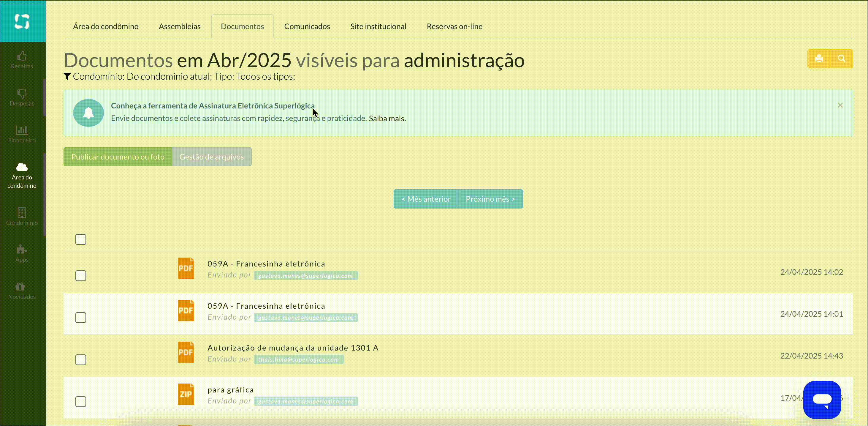Select the Documentos tab
This screenshot has height=426, width=868.
point(242,26)
